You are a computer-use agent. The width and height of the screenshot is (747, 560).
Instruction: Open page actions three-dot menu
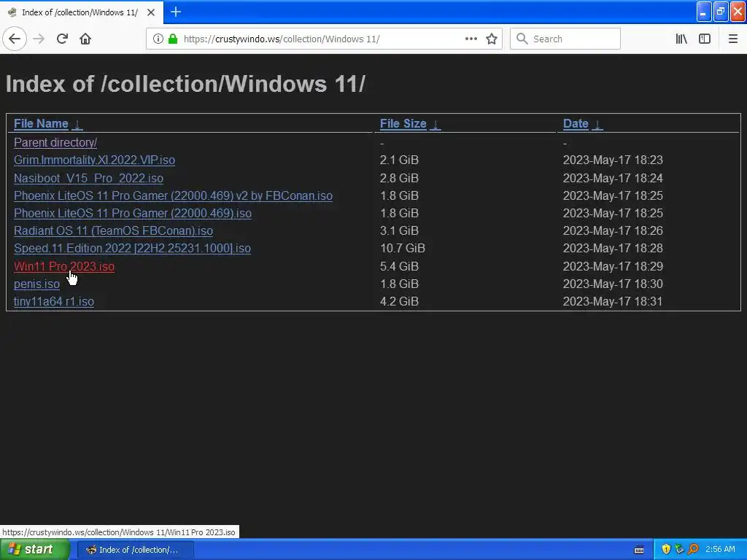pos(471,39)
